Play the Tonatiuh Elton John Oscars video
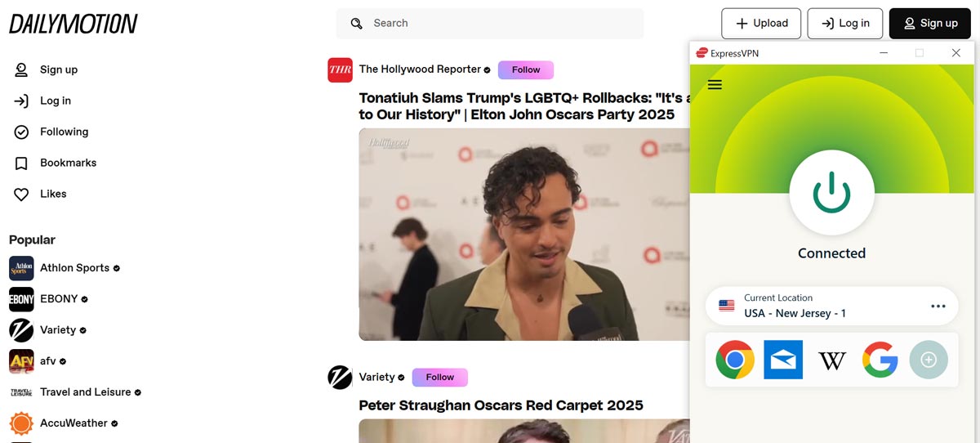980x443 pixels. click(x=524, y=235)
